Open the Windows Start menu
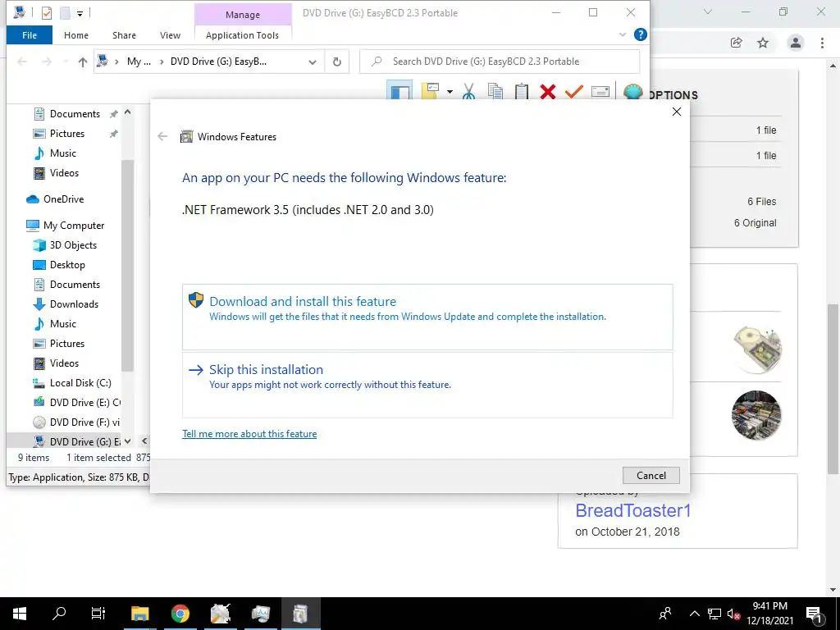The width and height of the screenshot is (840, 630). 20,614
